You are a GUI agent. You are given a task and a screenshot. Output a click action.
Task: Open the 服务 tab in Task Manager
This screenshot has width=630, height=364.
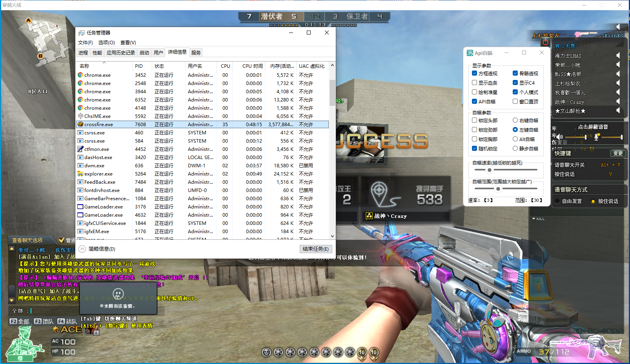point(196,53)
